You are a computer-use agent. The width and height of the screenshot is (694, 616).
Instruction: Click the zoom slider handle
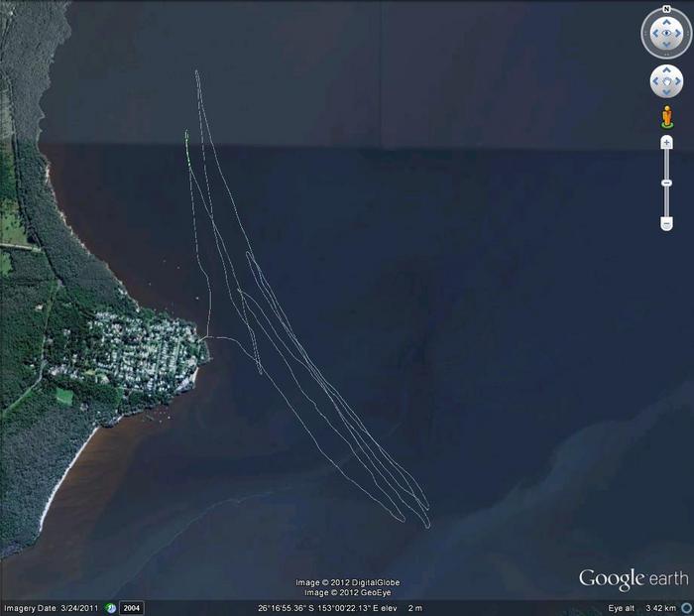pos(666,183)
